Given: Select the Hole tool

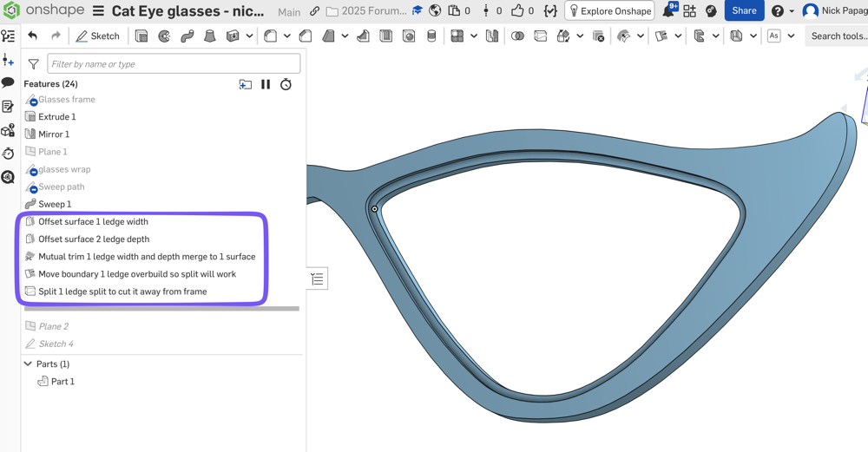Looking at the screenshot, I should click(x=409, y=36).
